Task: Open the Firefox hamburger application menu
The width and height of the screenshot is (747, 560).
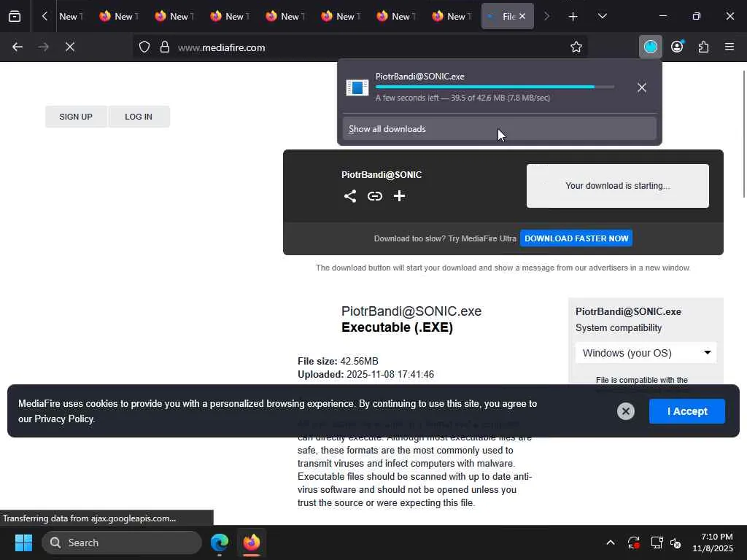Action: coord(729,47)
